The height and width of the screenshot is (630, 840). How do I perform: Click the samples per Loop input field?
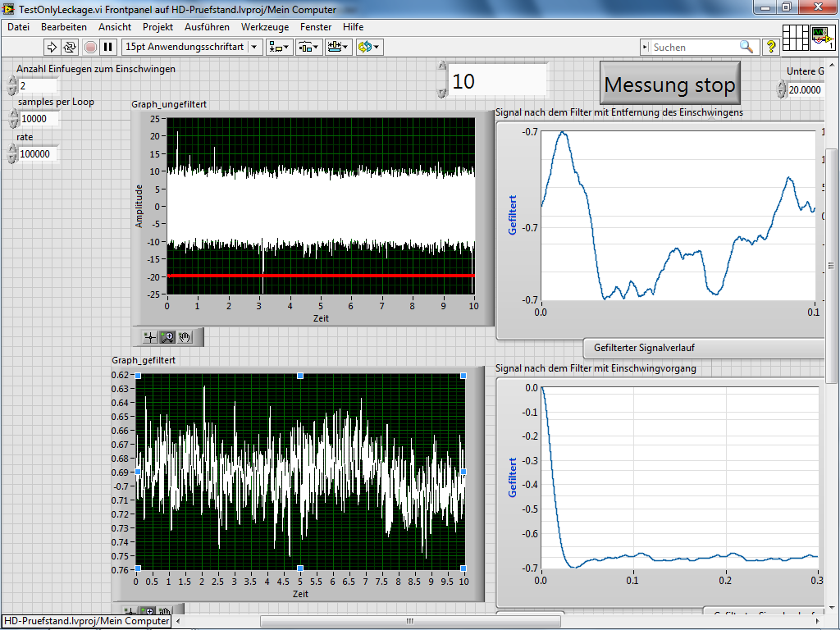click(x=39, y=119)
